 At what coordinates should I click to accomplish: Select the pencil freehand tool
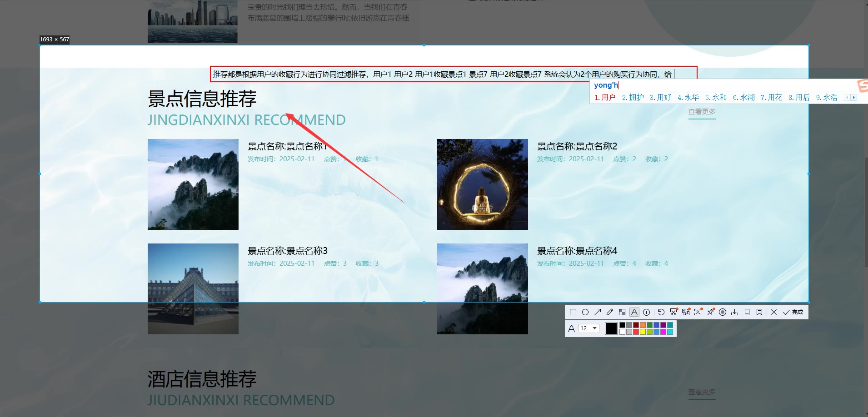tap(610, 312)
